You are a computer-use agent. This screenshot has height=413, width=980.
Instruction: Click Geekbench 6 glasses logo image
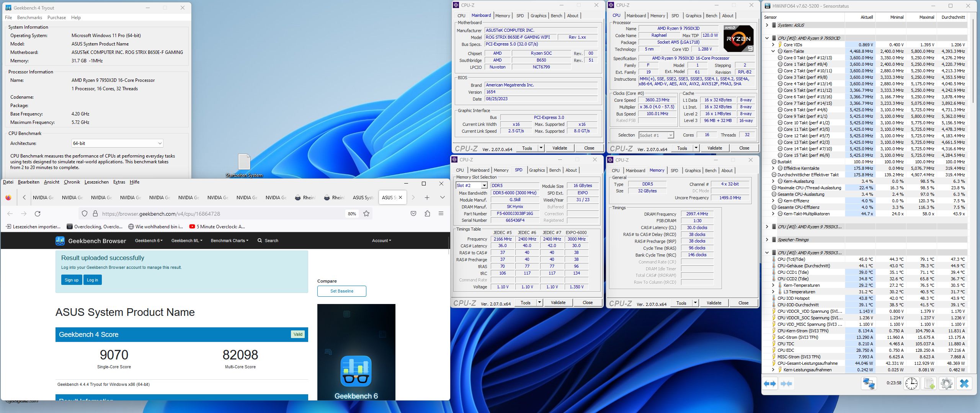[356, 372]
